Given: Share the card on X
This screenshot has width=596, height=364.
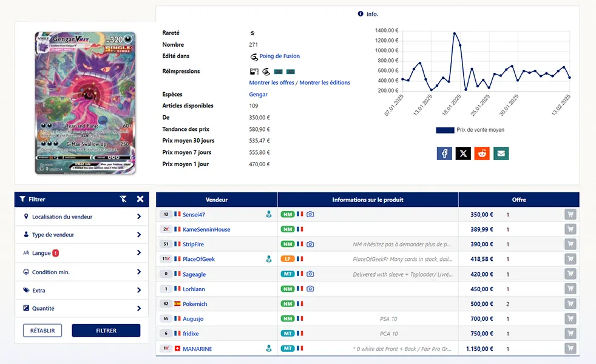Looking at the screenshot, I should pos(463,153).
